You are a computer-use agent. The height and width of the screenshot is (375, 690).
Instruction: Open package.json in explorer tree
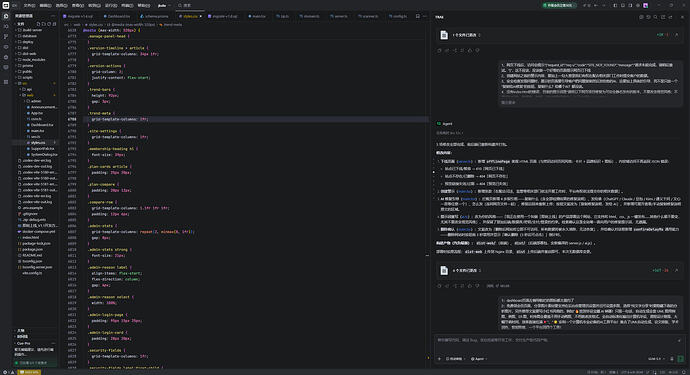pos(32,249)
